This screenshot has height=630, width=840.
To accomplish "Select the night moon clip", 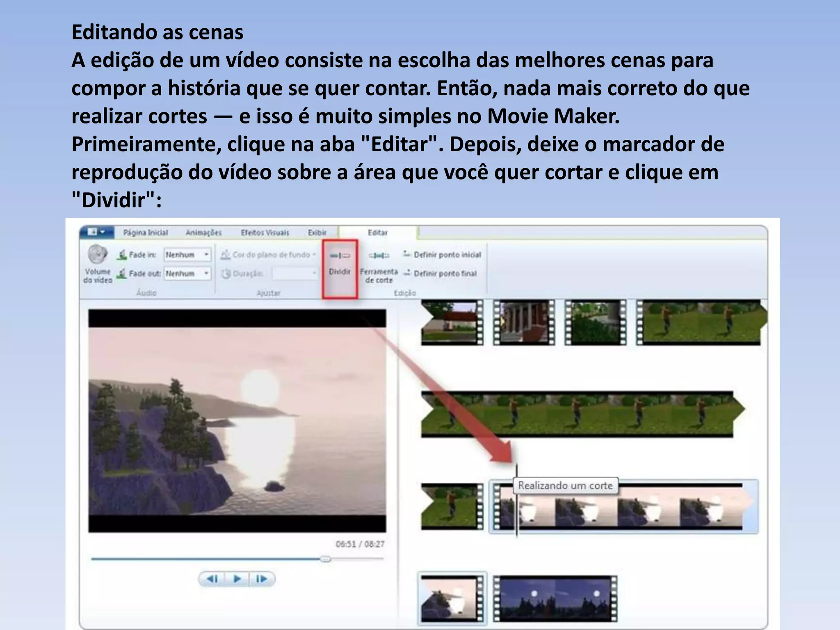I will pyautogui.click(x=555, y=599).
